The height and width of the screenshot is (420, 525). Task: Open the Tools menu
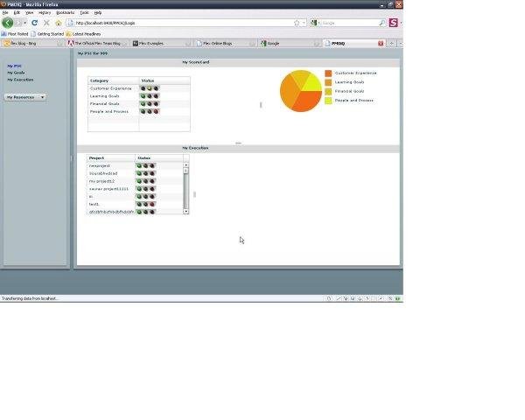[x=84, y=13]
